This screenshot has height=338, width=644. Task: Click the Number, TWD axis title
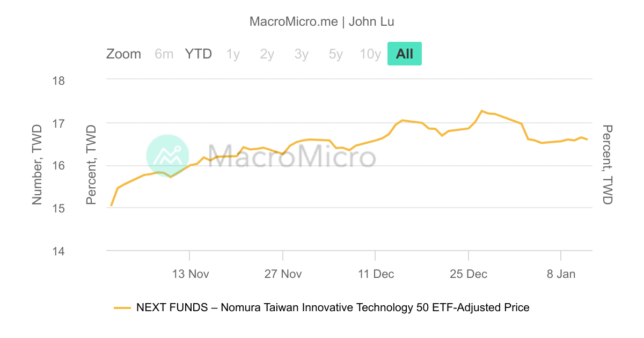36,164
